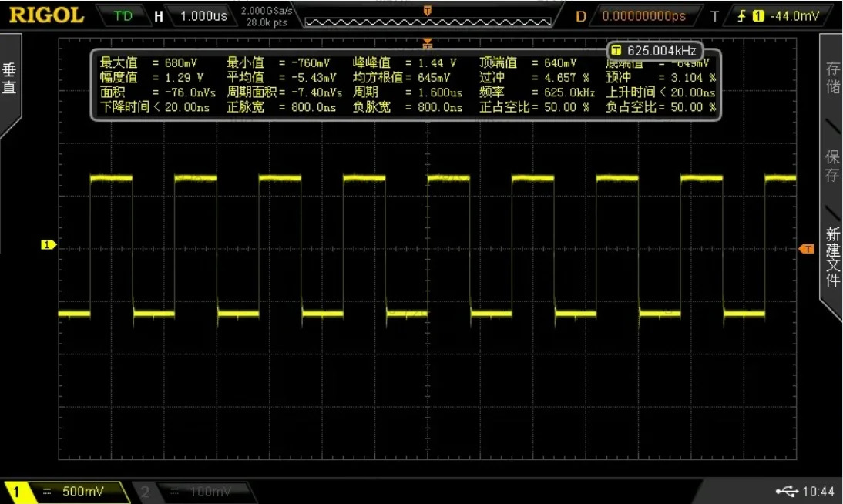Click the horizontal timebase 1.000us value
The image size is (843, 504).
coord(203,16)
